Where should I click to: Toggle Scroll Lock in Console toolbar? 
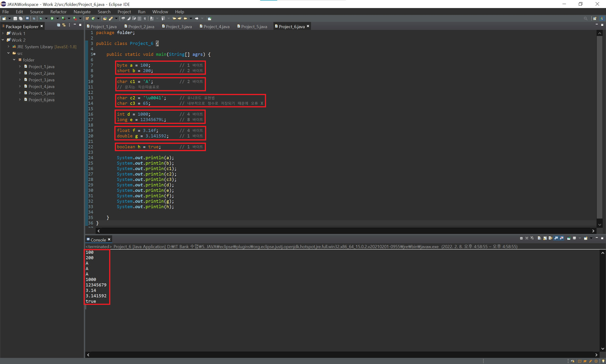coord(545,238)
